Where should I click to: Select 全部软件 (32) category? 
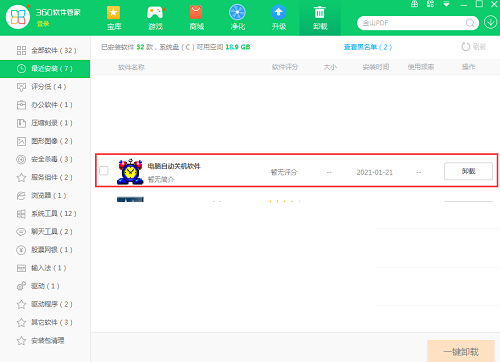(x=45, y=50)
